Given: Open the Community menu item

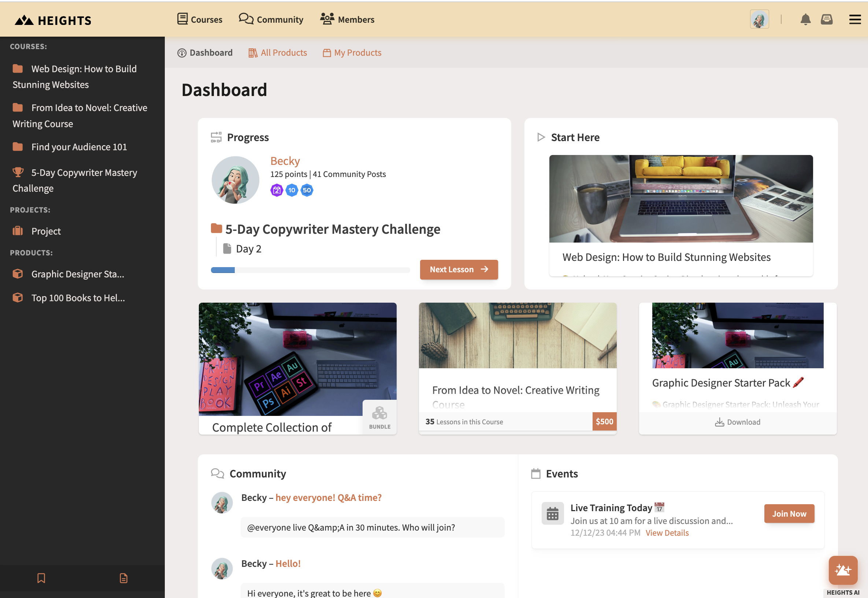Looking at the screenshot, I should pyautogui.click(x=271, y=19).
